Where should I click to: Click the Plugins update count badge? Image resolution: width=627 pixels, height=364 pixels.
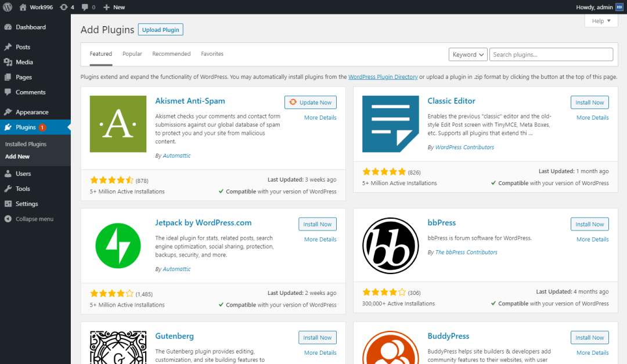pyautogui.click(x=42, y=127)
